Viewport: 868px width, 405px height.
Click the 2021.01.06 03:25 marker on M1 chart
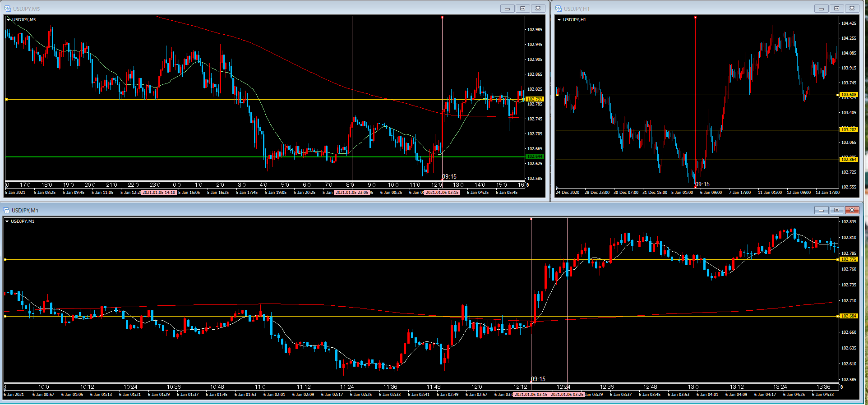click(567, 395)
